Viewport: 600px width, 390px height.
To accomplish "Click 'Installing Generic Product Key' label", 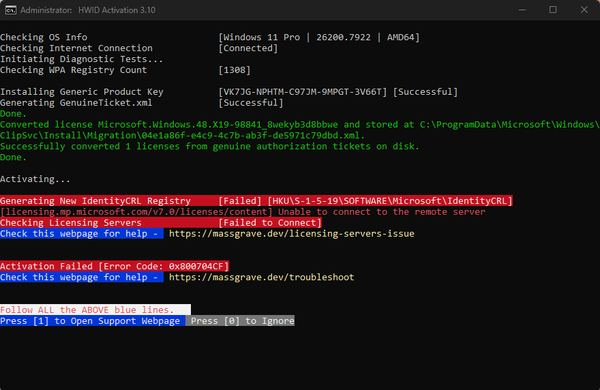I will (x=82, y=92).
